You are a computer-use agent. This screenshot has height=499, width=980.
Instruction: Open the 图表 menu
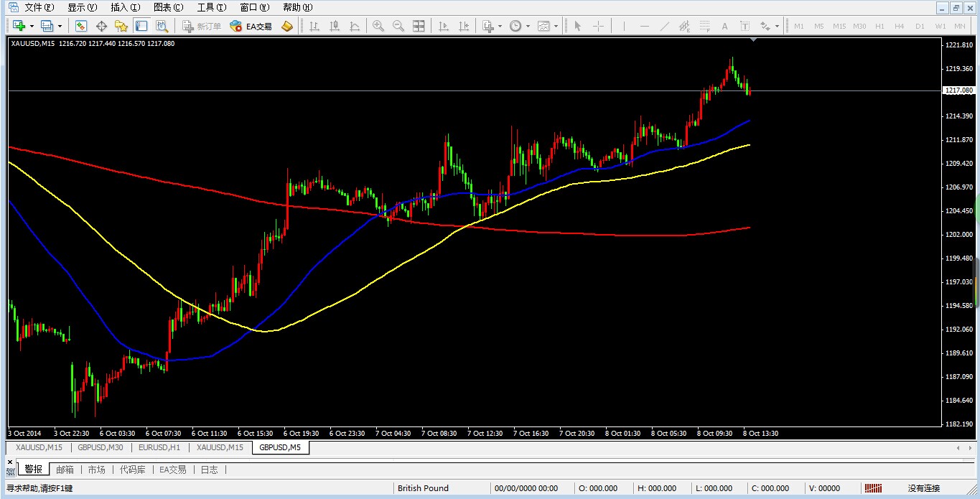point(168,7)
